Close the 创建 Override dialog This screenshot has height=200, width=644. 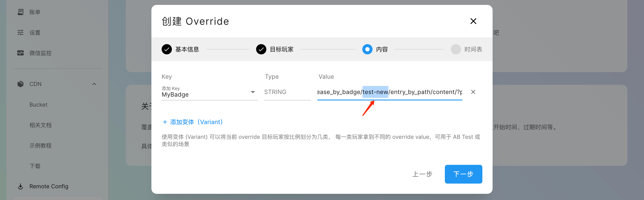pyautogui.click(x=473, y=21)
